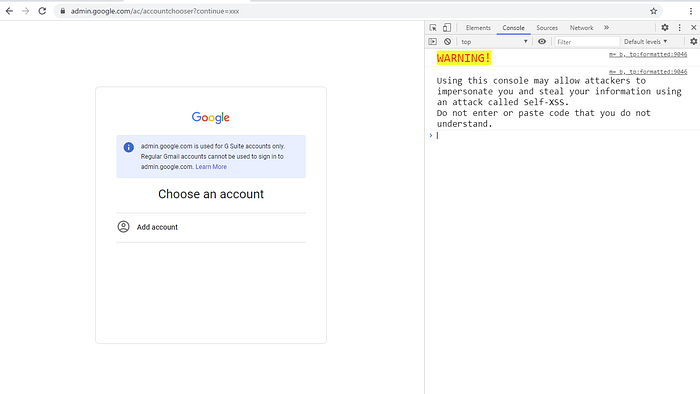Click the Self-XSS console warning paragraph

click(559, 102)
